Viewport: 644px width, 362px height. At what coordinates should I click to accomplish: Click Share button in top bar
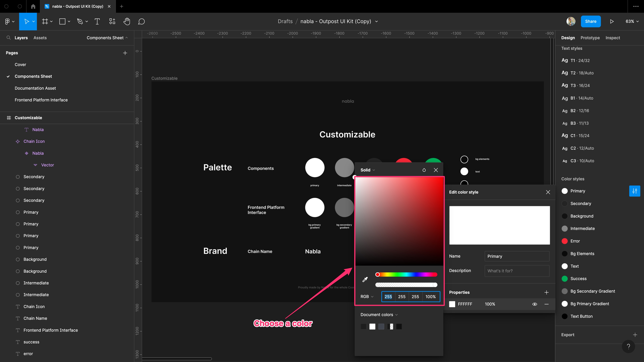pyautogui.click(x=591, y=21)
